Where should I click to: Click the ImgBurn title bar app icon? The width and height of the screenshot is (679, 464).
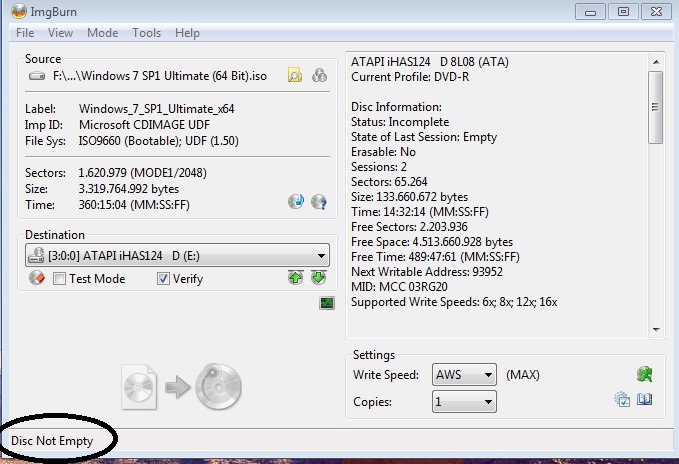(x=19, y=11)
